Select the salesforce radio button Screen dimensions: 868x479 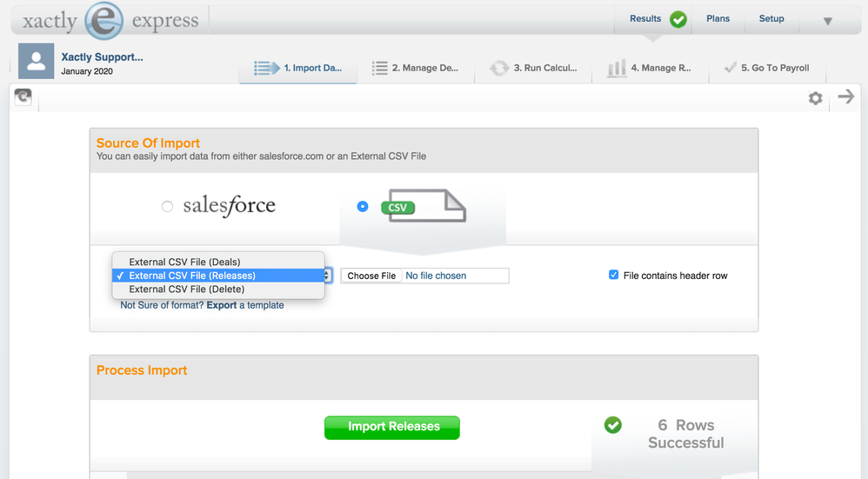pyautogui.click(x=167, y=206)
